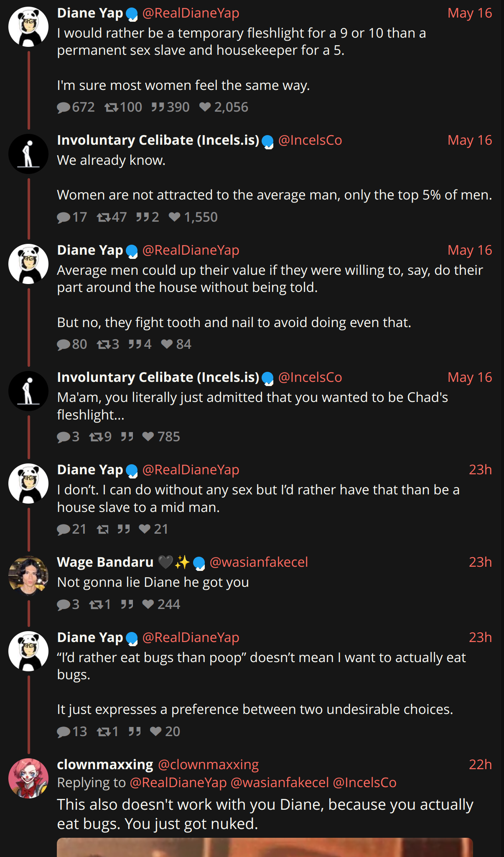Image resolution: width=504 pixels, height=857 pixels.
Task: Click the Diane Yap display name on first tweet
Action: coord(90,13)
